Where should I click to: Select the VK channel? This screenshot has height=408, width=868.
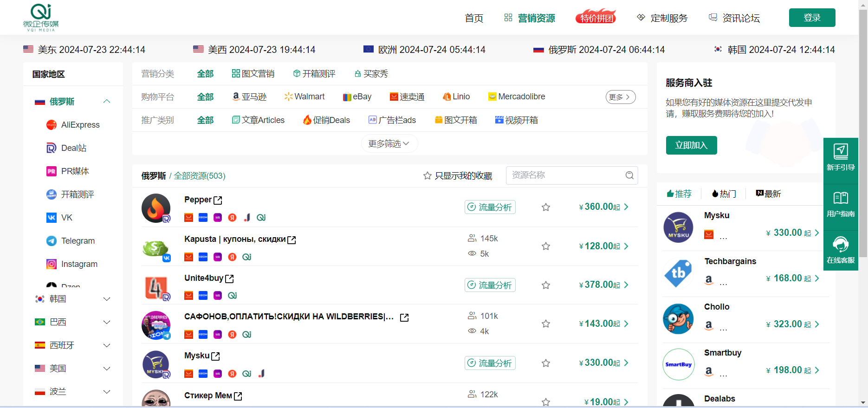59,218
